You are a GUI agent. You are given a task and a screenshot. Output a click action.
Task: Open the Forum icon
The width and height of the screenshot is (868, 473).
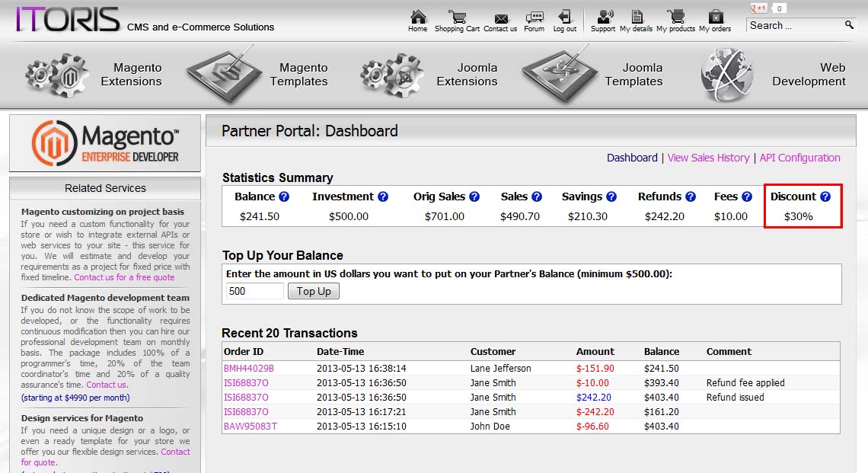[x=535, y=18]
